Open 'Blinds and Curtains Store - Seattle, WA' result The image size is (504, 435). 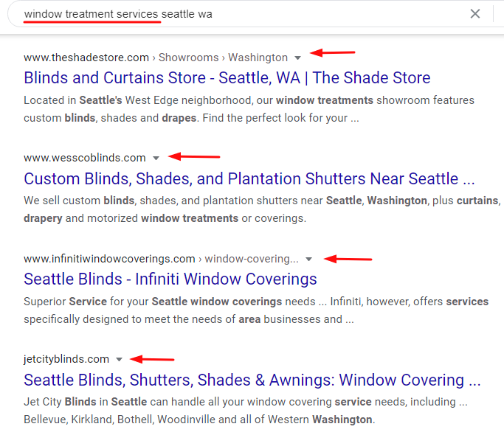tap(227, 77)
